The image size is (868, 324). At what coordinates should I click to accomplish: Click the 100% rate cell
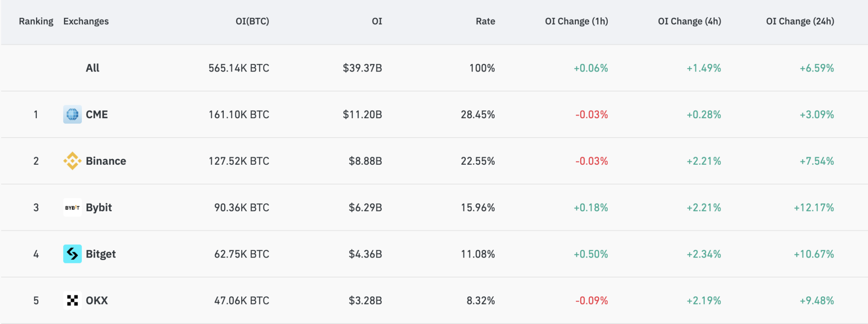click(482, 68)
